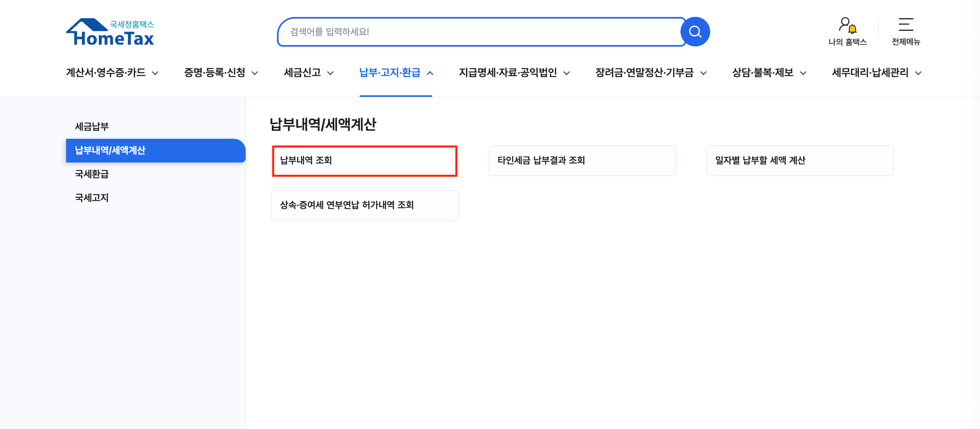Image resolution: width=980 pixels, height=429 pixels.
Task: Select 국세환급 in the sidebar
Action: click(x=92, y=174)
